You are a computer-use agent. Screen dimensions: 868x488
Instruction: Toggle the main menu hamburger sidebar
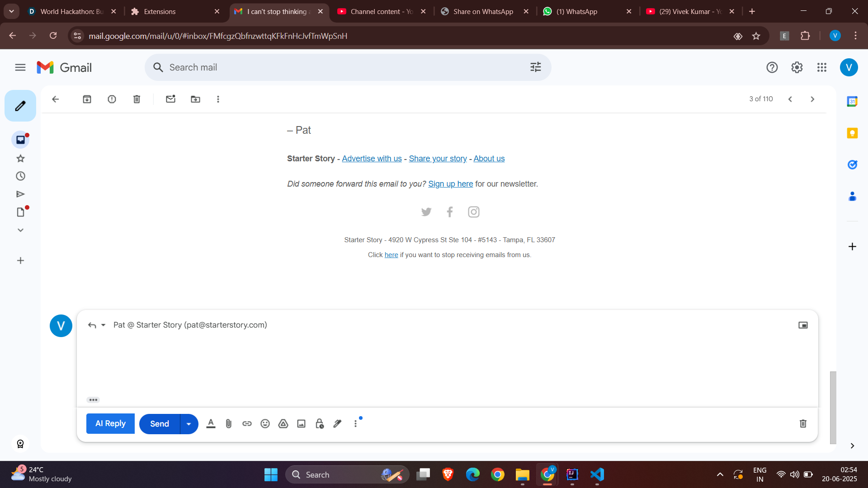pos(20,67)
